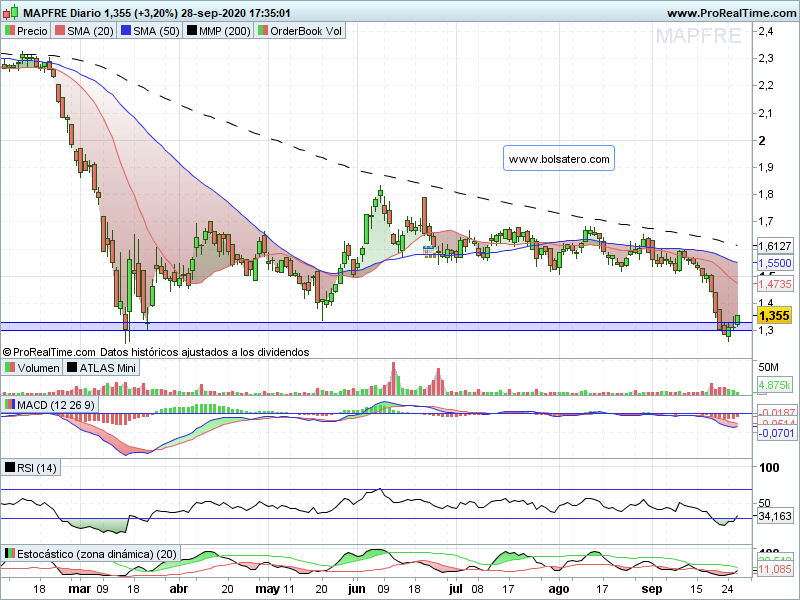The height and width of the screenshot is (600, 800).
Task: Click the yellow current price tag 1,355
Action: pos(774,316)
